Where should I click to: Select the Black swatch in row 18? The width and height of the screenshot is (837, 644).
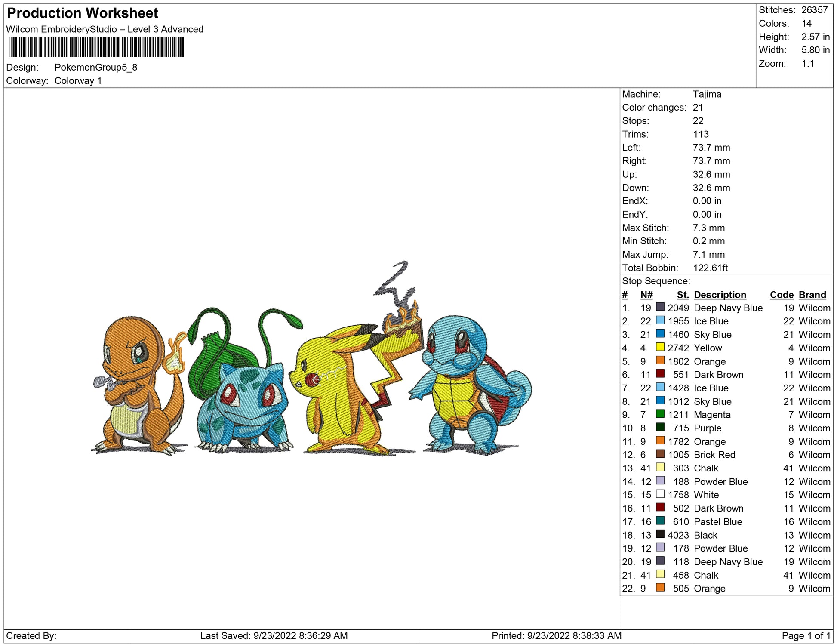(660, 534)
